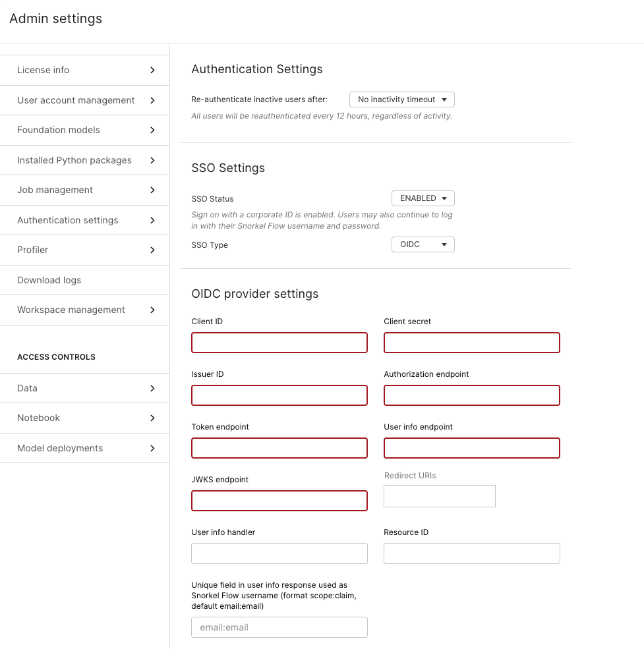Open the SSO Status ENABLED dropdown
The image size is (644, 649).
(x=423, y=198)
